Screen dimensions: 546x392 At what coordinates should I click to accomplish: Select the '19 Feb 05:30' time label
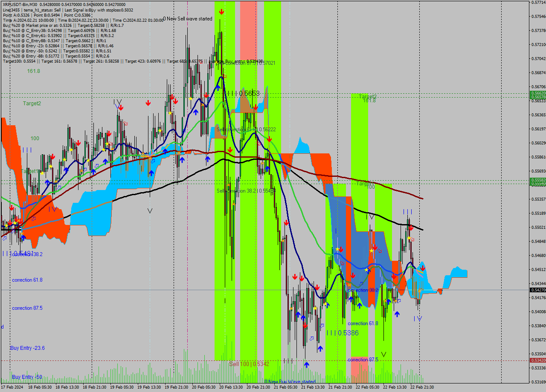pos(121,387)
